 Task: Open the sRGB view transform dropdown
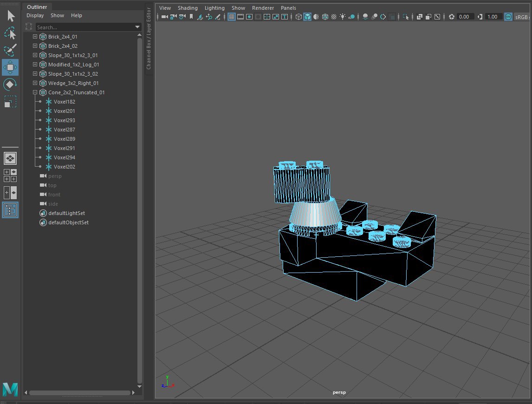pyautogui.click(x=523, y=17)
